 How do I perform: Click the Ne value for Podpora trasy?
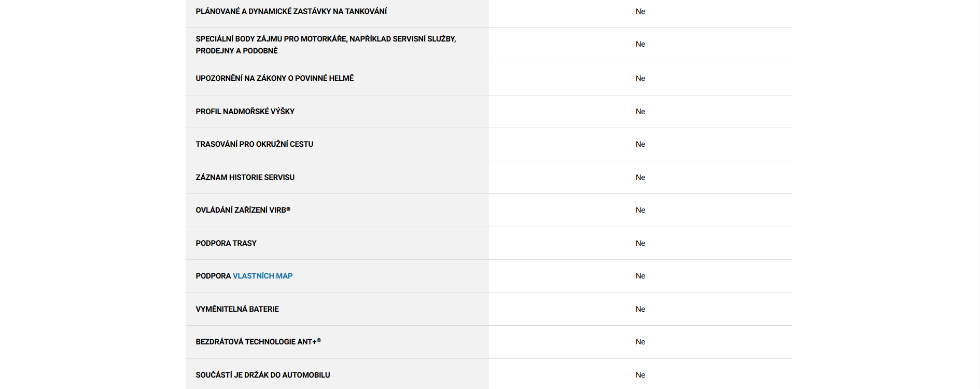click(x=640, y=243)
